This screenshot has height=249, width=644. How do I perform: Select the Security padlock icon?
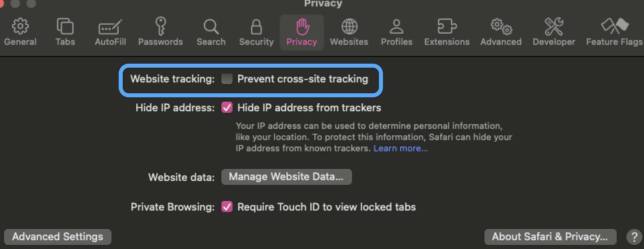[256, 27]
